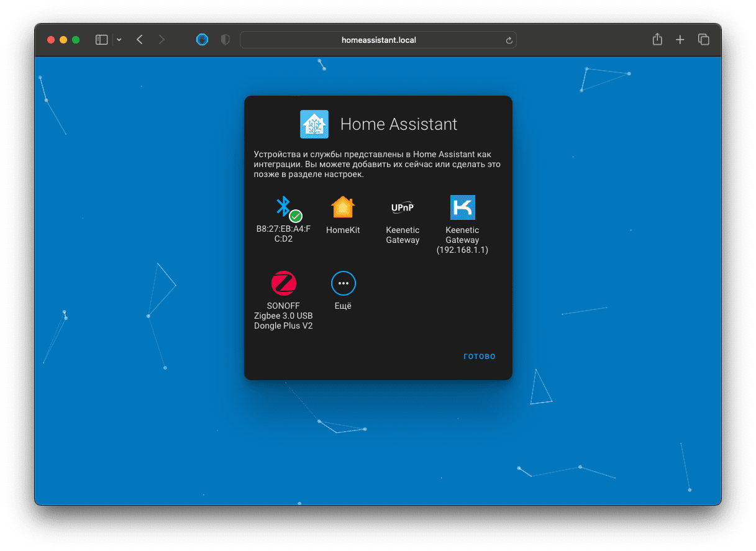756x551 pixels.
Task: Open the Bluetooth B8:27:EB:A4:FC:D2 integration icon
Action: click(x=283, y=207)
